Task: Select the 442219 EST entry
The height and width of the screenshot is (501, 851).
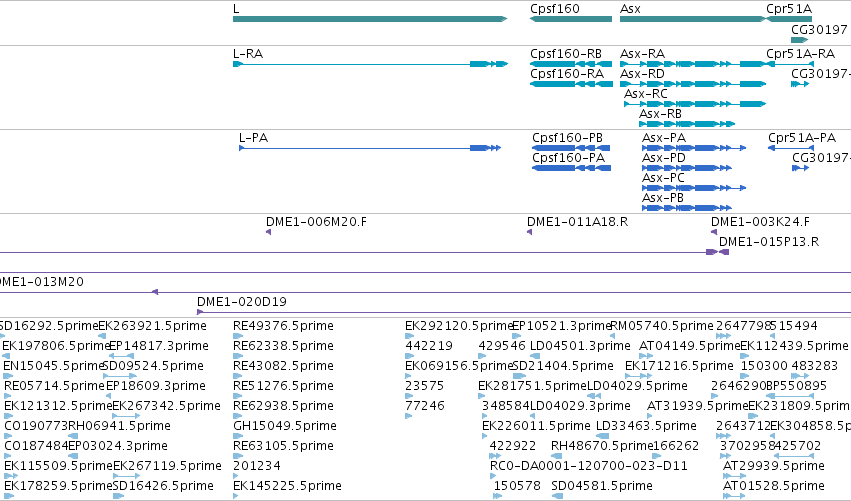Action: (x=429, y=346)
